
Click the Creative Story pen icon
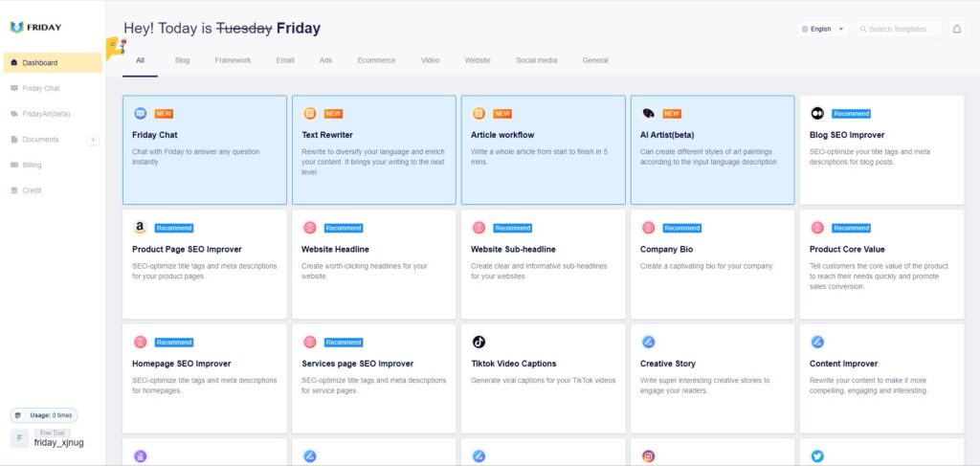pos(648,342)
